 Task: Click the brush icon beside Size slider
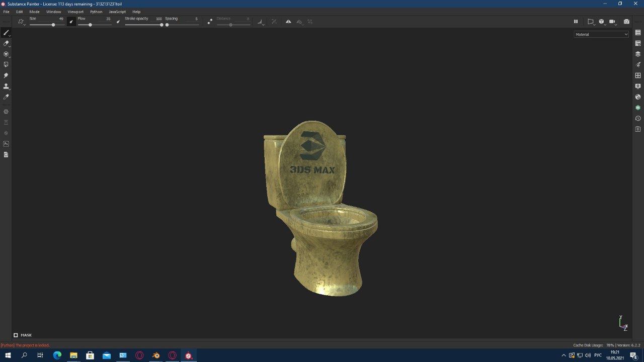click(71, 22)
